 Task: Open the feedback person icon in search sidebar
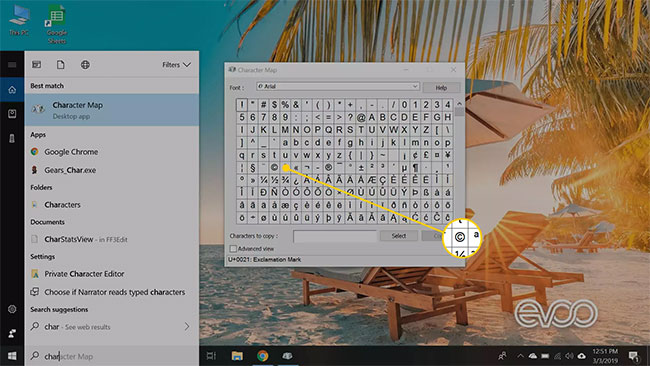[x=12, y=333]
